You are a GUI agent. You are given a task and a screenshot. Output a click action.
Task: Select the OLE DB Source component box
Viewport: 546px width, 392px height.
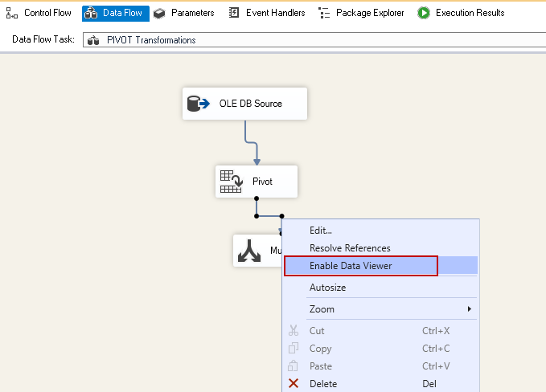244,104
